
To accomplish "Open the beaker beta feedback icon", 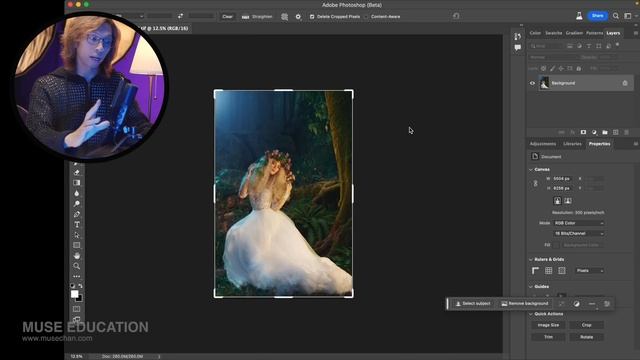I will click(579, 16).
